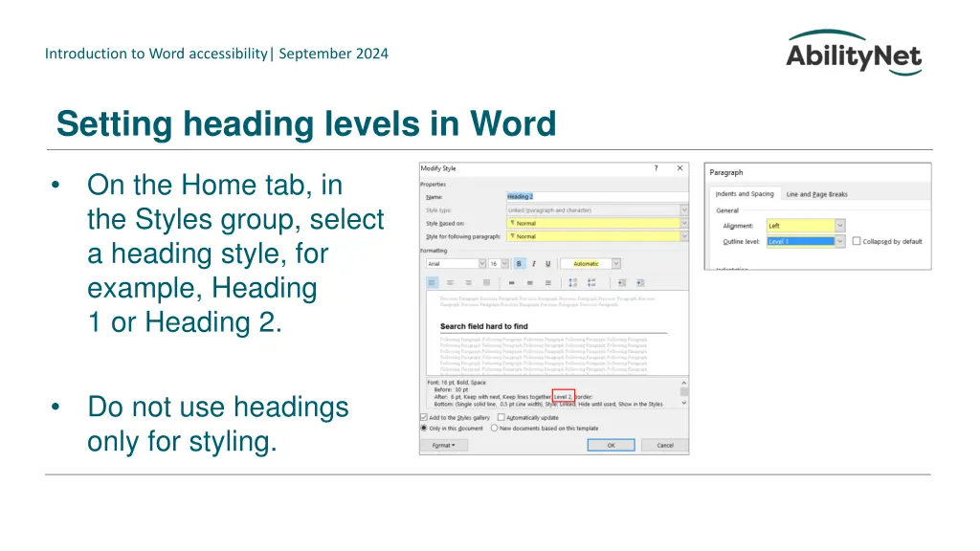Select Only in this document radio

[x=424, y=428]
